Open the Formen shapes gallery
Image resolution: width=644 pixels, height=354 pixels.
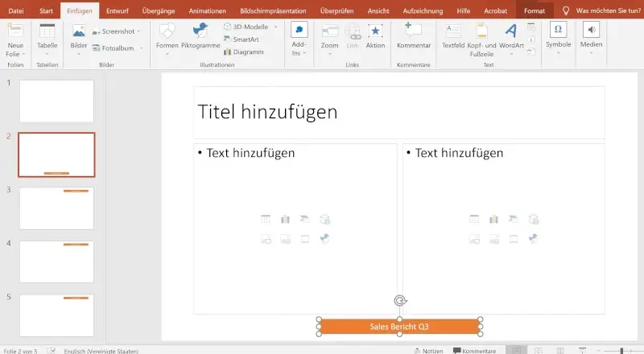coord(167,39)
